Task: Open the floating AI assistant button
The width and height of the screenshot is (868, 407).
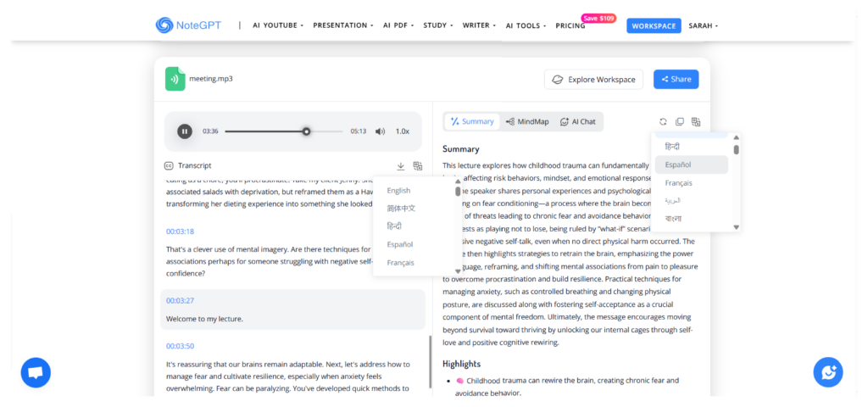Action: click(x=828, y=372)
